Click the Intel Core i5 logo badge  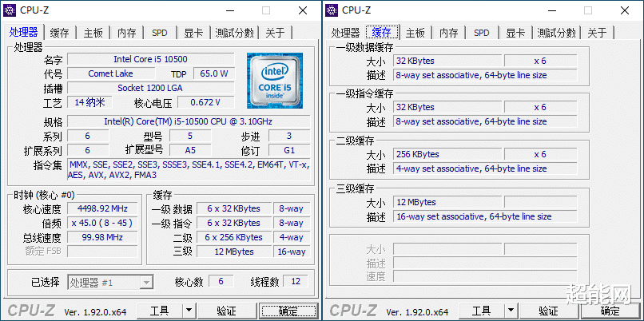pos(275,81)
